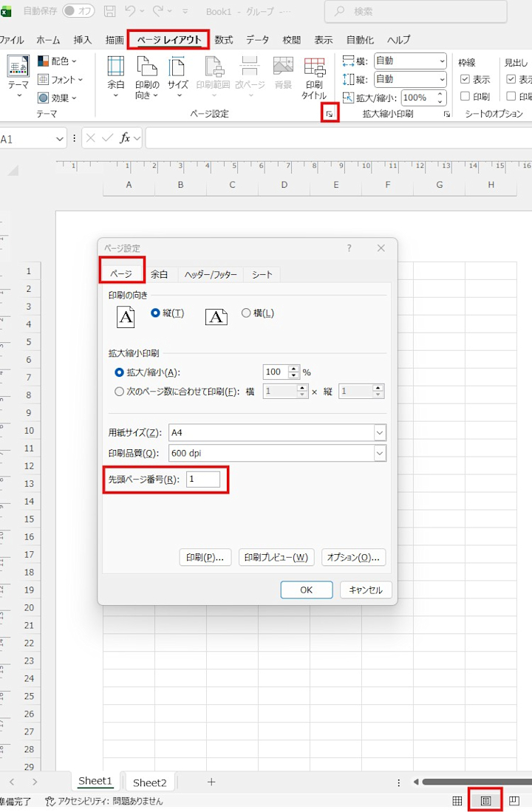Toggle headings 表示 checkbox under 見出し
The width and height of the screenshot is (532, 812).
(x=511, y=79)
